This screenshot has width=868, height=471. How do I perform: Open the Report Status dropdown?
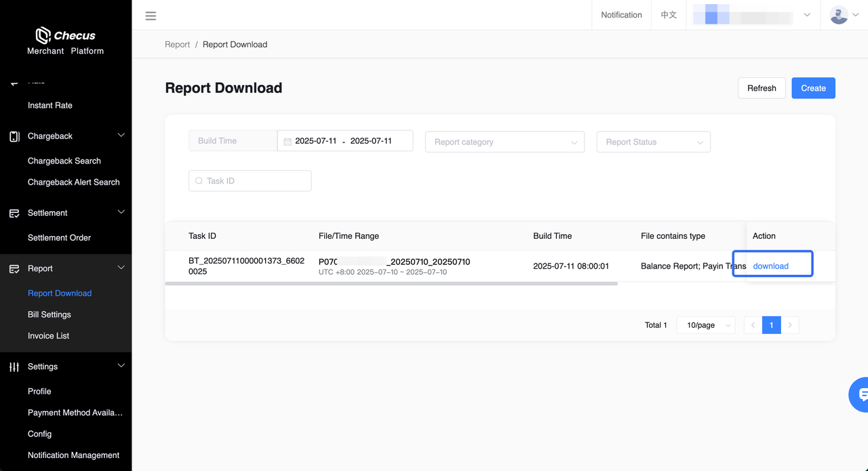tap(653, 142)
